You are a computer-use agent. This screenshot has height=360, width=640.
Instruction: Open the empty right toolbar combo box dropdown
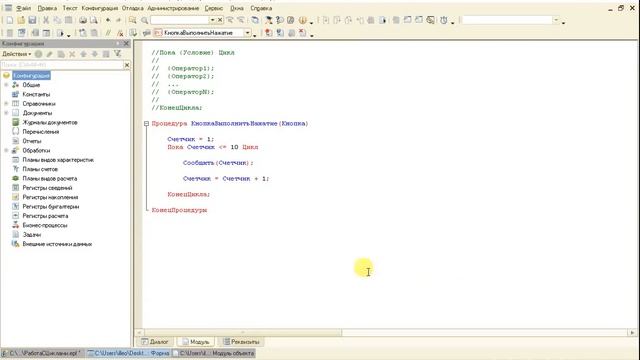556,20
